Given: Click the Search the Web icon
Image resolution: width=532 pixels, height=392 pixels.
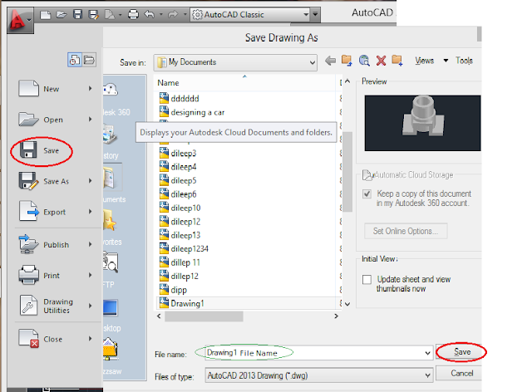Looking at the screenshot, I should pyautogui.click(x=364, y=61).
